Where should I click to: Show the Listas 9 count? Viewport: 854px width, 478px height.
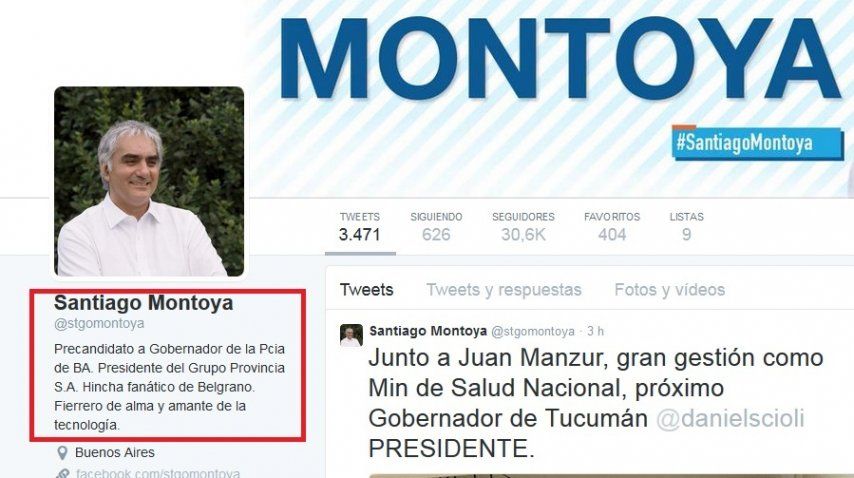[686, 226]
